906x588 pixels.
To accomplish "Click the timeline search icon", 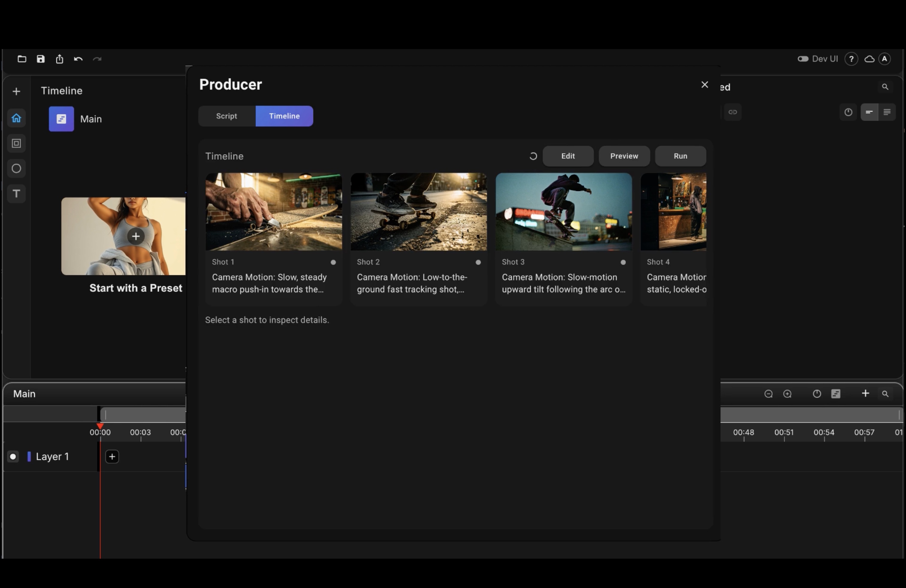I will 885,394.
